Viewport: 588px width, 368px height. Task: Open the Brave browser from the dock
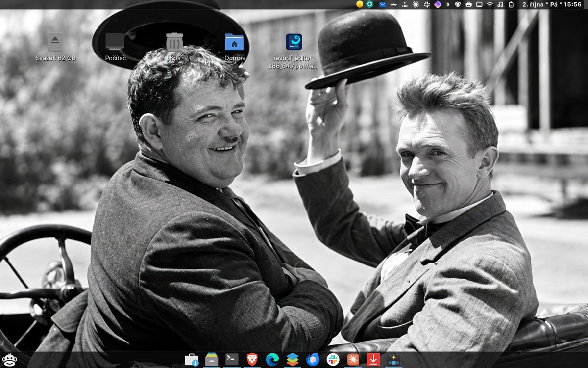click(252, 359)
